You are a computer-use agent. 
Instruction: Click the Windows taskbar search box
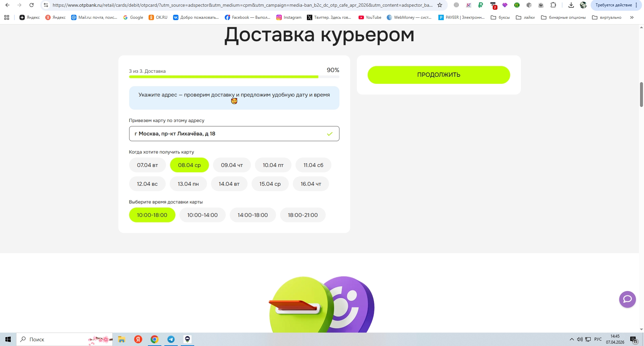coord(64,339)
